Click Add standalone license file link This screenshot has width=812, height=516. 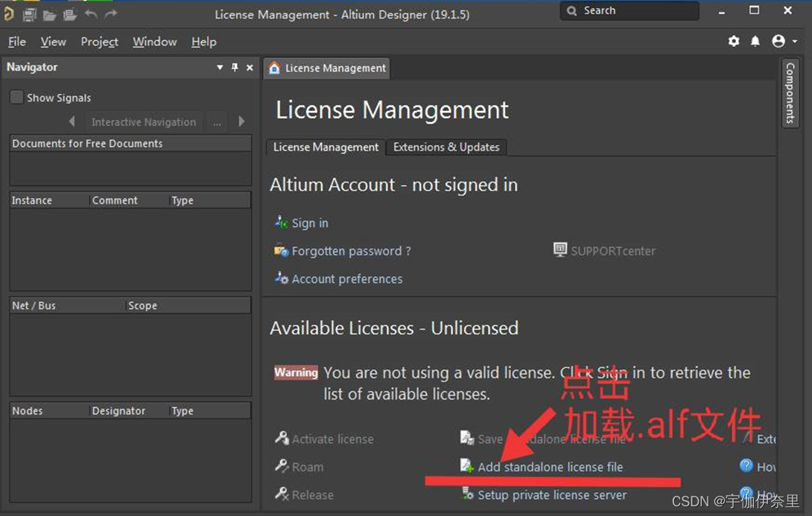pos(550,468)
